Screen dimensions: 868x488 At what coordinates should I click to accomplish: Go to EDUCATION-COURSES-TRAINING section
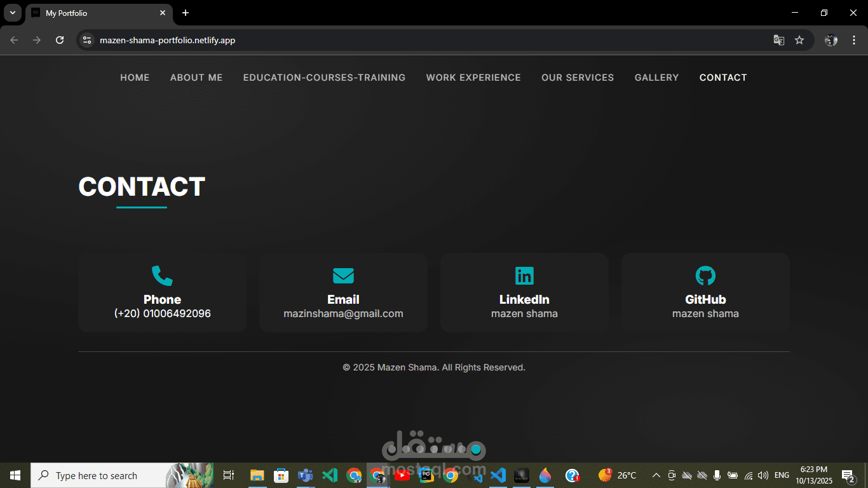324,78
